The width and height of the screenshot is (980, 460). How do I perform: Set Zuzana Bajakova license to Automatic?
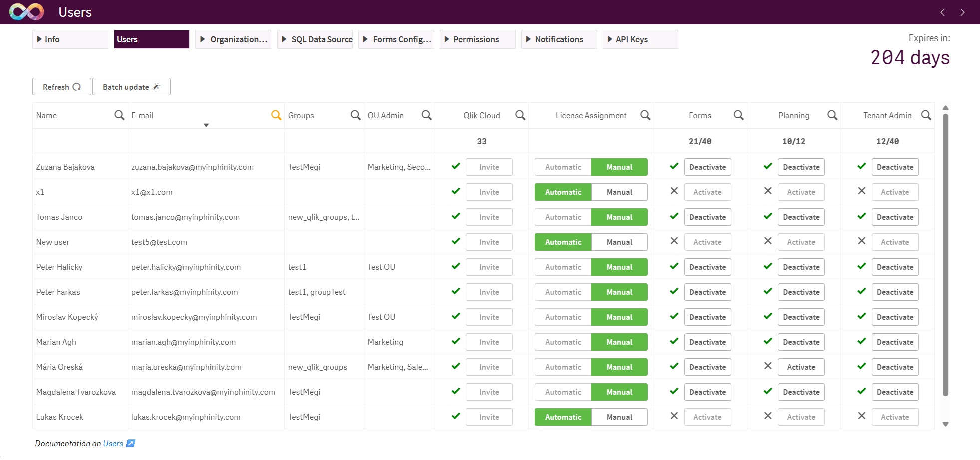tap(563, 167)
